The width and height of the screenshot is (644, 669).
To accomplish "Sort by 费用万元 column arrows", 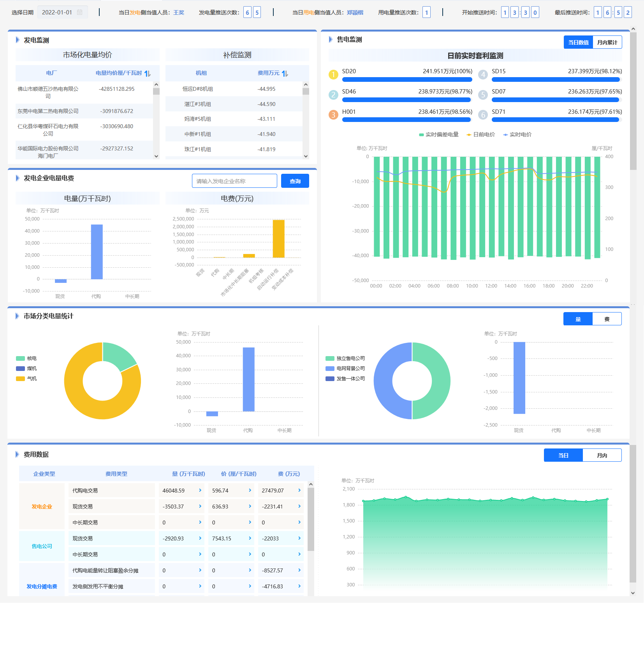I will click(x=285, y=73).
